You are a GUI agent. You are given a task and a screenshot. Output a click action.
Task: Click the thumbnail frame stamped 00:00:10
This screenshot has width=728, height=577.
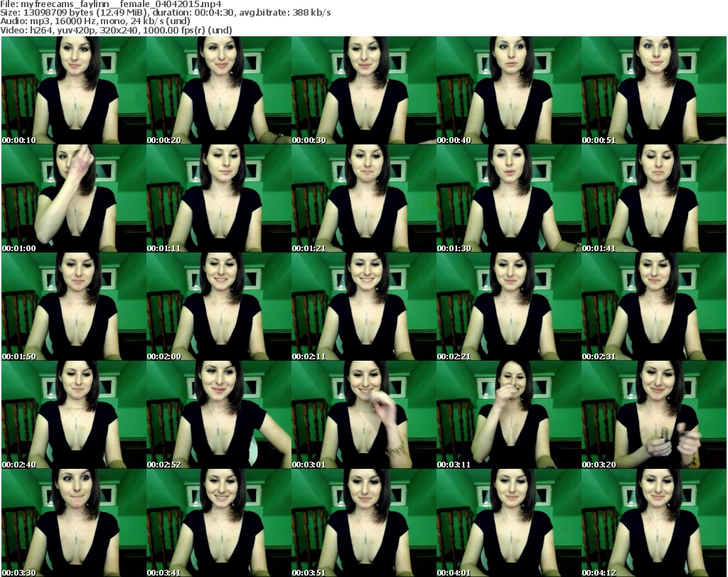coord(73,90)
